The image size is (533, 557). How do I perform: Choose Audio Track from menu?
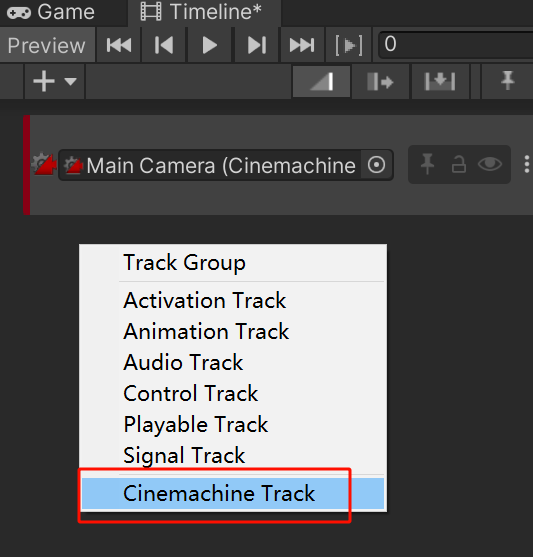click(233, 362)
